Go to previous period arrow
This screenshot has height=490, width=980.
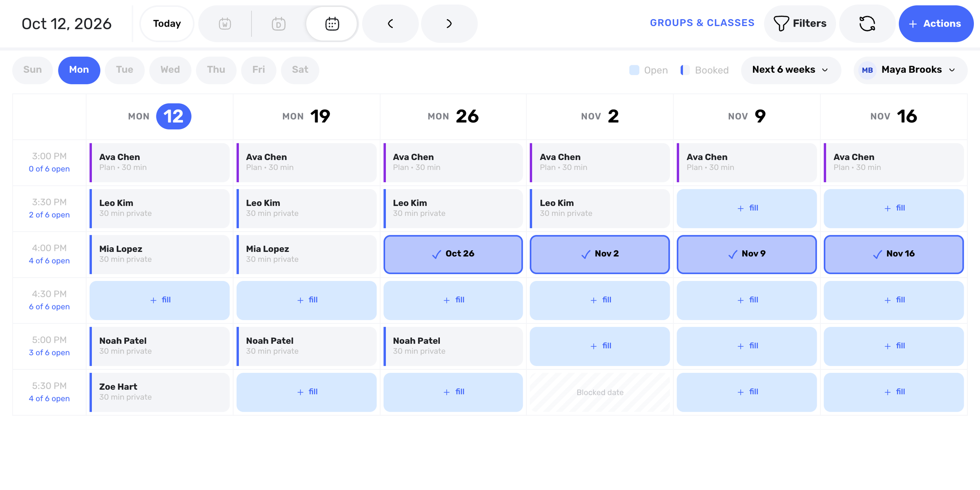[x=390, y=24]
